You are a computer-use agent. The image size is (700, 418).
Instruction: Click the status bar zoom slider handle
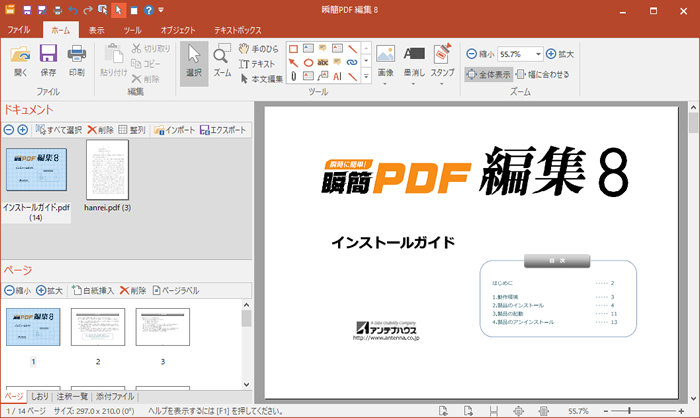629,411
